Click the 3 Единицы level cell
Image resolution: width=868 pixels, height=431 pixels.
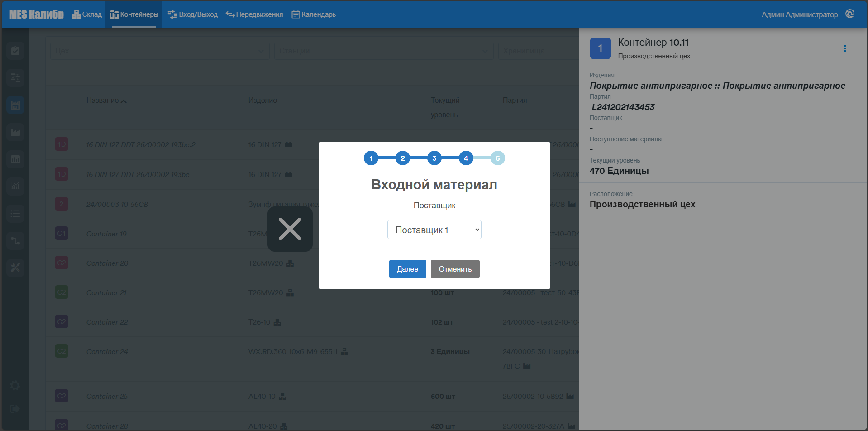click(x=450, y=351)
